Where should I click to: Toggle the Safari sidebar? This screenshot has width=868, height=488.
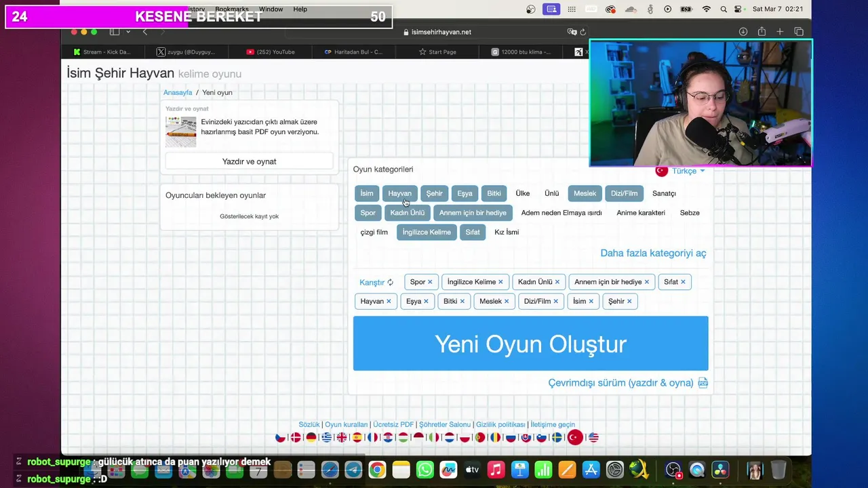(x=115, y=32)
